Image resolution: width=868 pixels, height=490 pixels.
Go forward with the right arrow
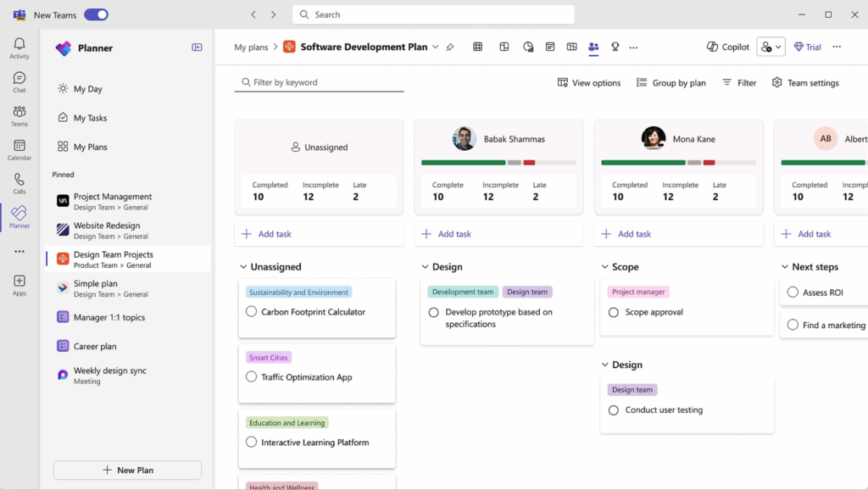pos(274,15)
